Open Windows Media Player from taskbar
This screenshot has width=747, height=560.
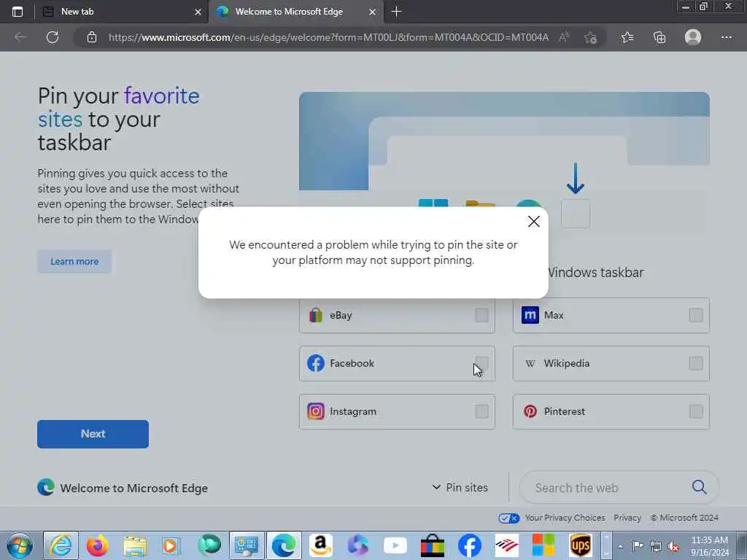(x=171, y=545)
